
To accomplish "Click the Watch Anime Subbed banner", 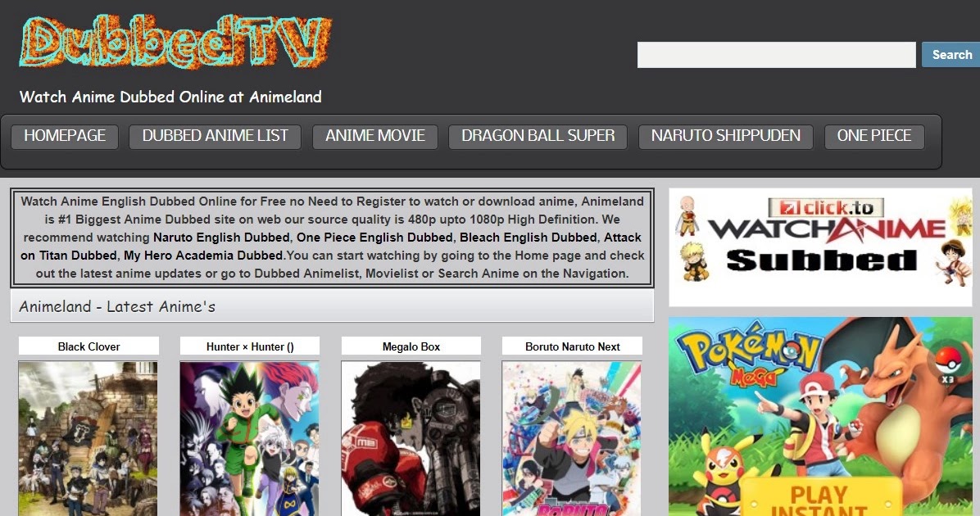I will point(820,247).
